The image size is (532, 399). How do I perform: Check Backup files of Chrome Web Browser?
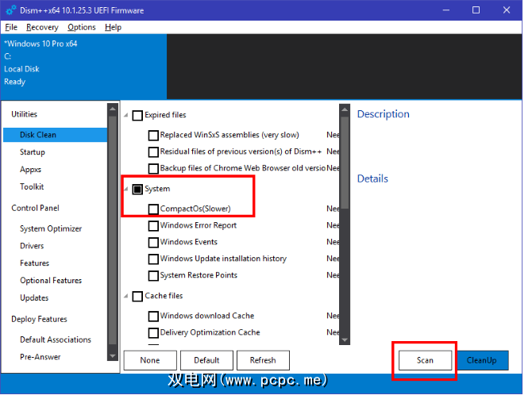[x=153, y=168]
